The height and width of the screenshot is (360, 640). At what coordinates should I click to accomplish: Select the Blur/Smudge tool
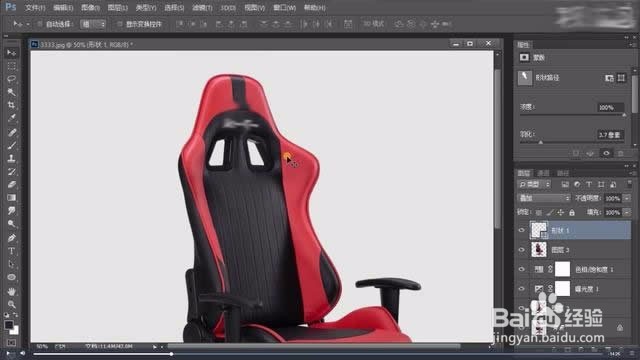pos(11,211)
